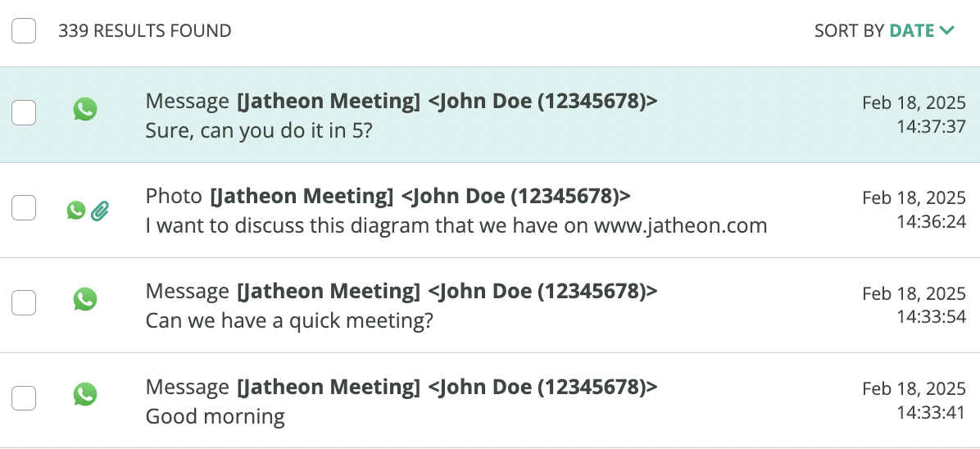Click WhatsApp icon on Photo message row
Viewport: 980px width, 449px height.
pyautogui.click(x=75, y=210)
